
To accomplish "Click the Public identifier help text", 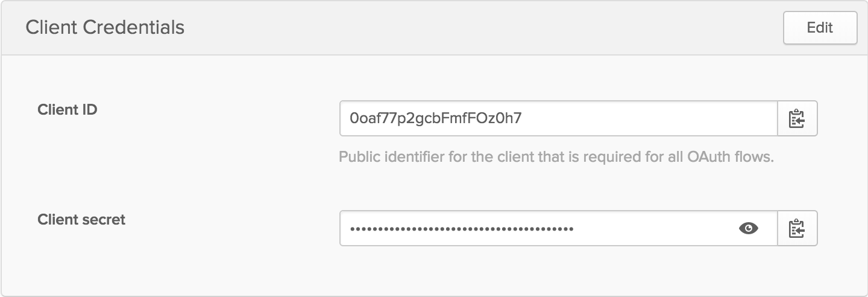I will (556, 158).
